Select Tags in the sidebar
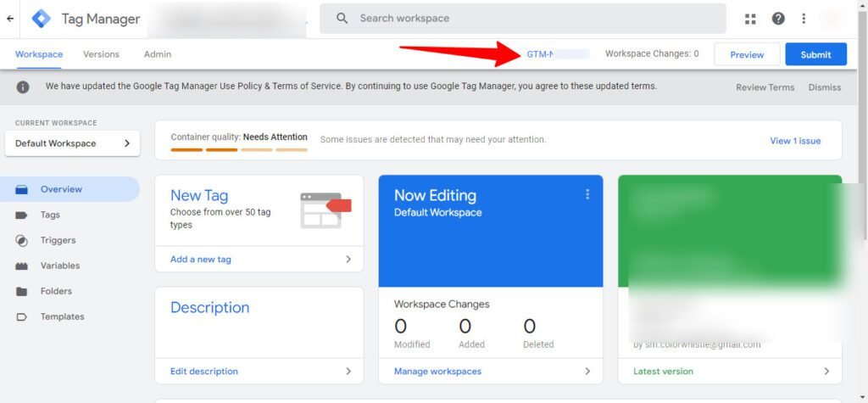868x403 pixels. point(70,215)
